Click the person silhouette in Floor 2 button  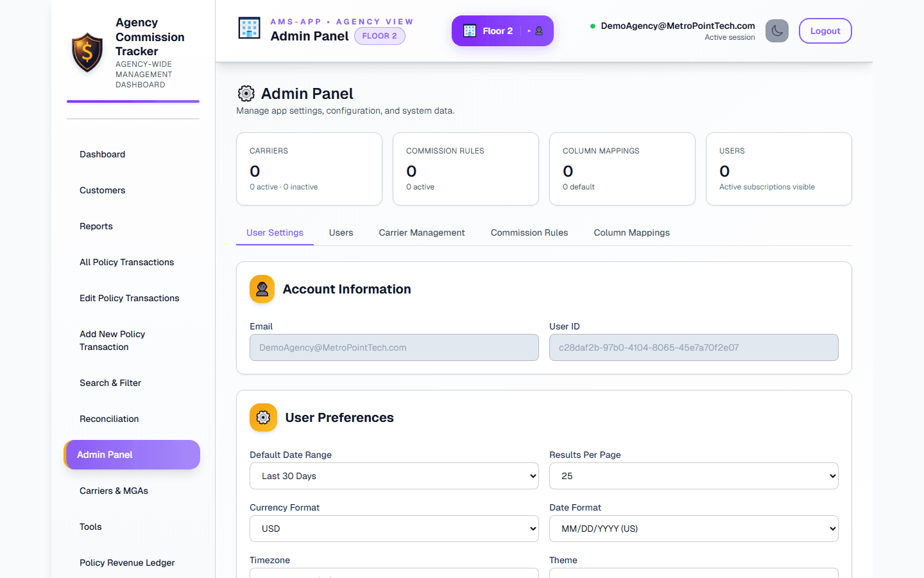[x=538, y=30]
